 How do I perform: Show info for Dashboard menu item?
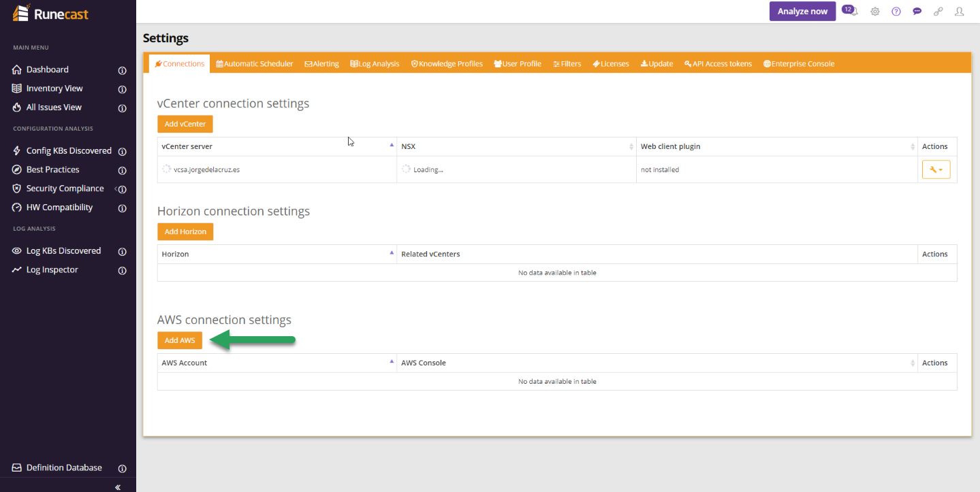point(123,70)
